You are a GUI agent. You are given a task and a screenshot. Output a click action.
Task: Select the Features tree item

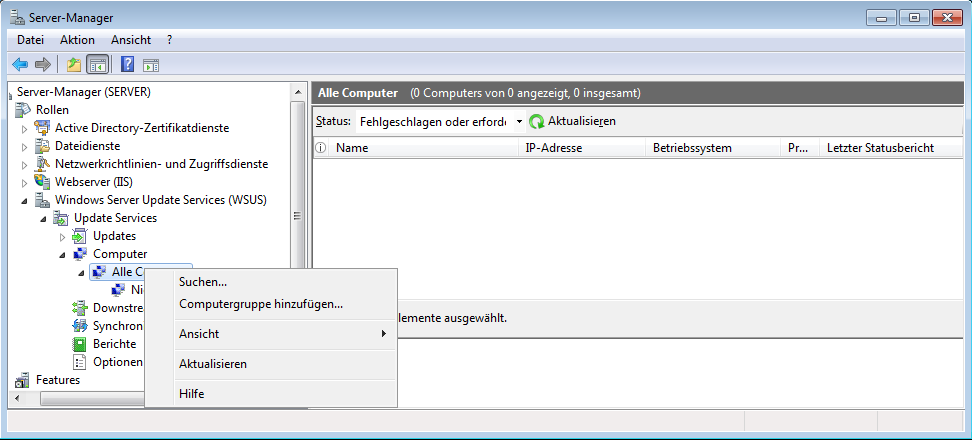pos(58,380)
